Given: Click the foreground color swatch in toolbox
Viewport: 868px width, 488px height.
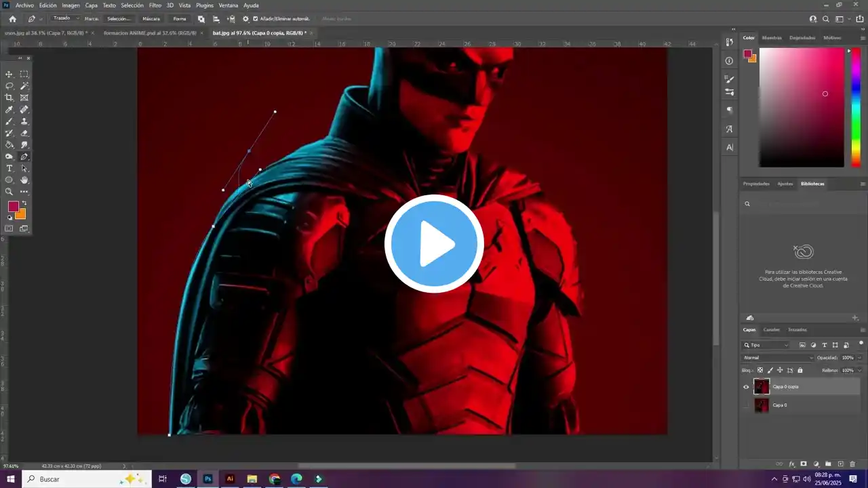Looking at the screenshot, I should 13,207.
